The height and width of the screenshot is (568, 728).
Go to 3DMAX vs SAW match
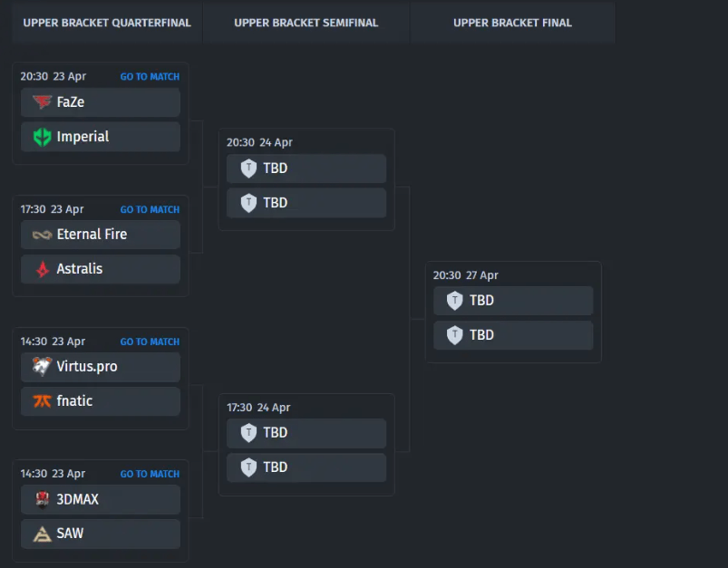[150, 474]
